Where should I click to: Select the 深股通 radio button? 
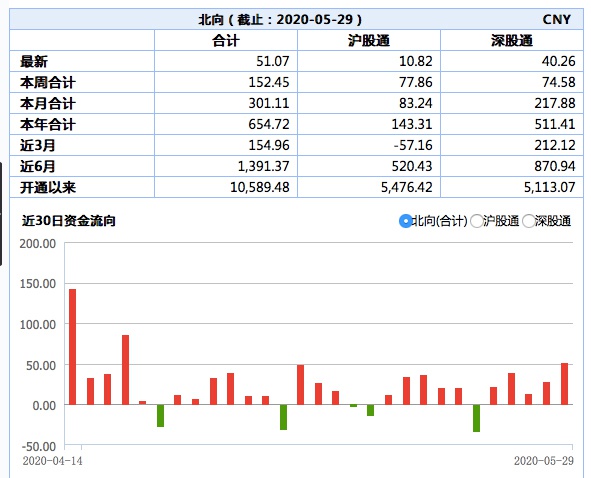[x=528, y=221]
